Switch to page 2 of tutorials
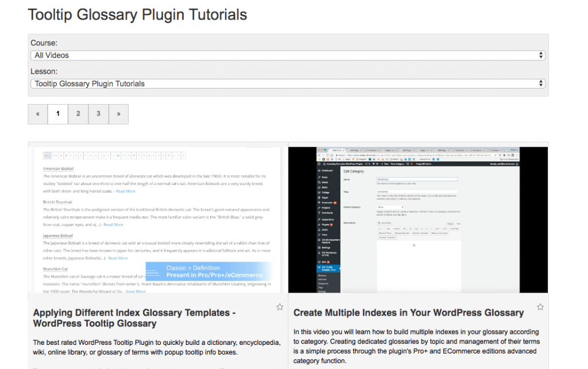588x369 pixels. pos(78,114)
